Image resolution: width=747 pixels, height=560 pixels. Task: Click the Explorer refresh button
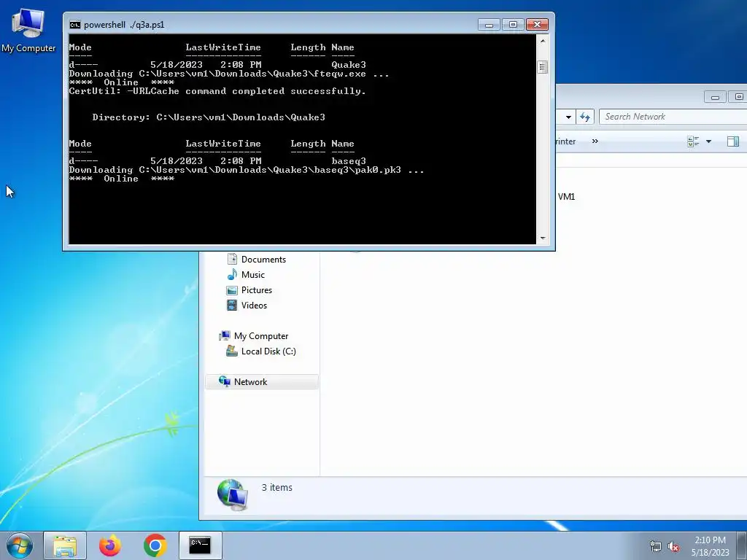(585, 117)
